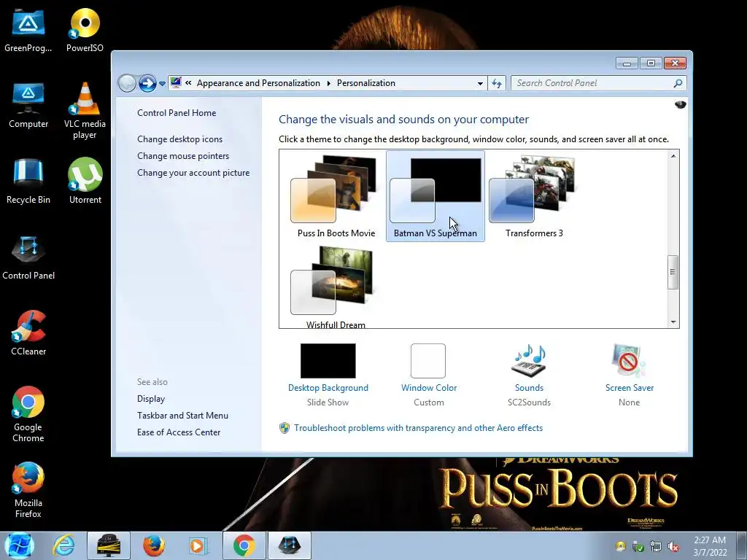Viewport: 747px width, 560px height.
Task: Select the Puss In Boots Movie theme
Action: (x=336, y=196)
